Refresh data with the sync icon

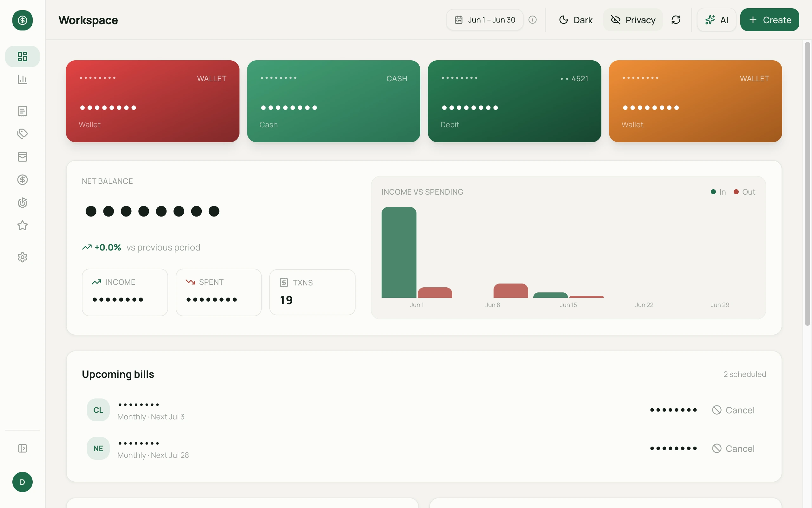coord(676,20)
